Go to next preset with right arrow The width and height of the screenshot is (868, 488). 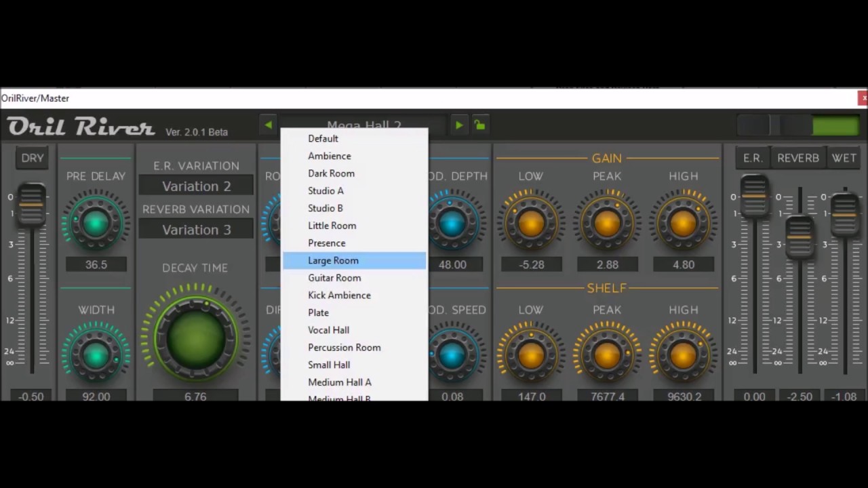point(459,125)
